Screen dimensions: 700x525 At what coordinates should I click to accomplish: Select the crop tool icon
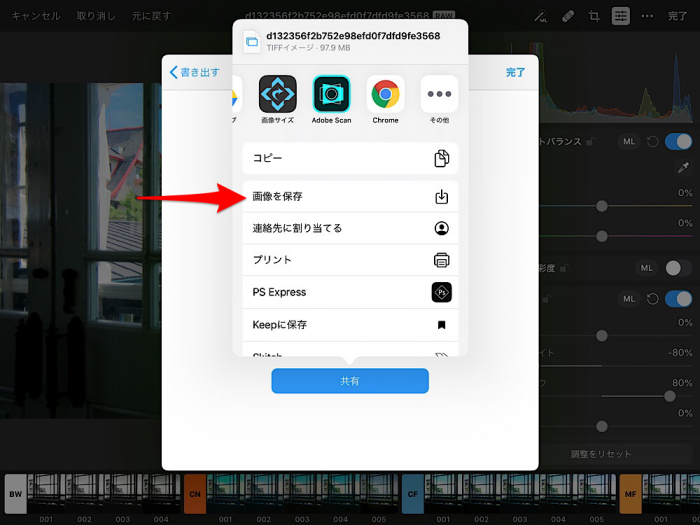click(594, 16)
